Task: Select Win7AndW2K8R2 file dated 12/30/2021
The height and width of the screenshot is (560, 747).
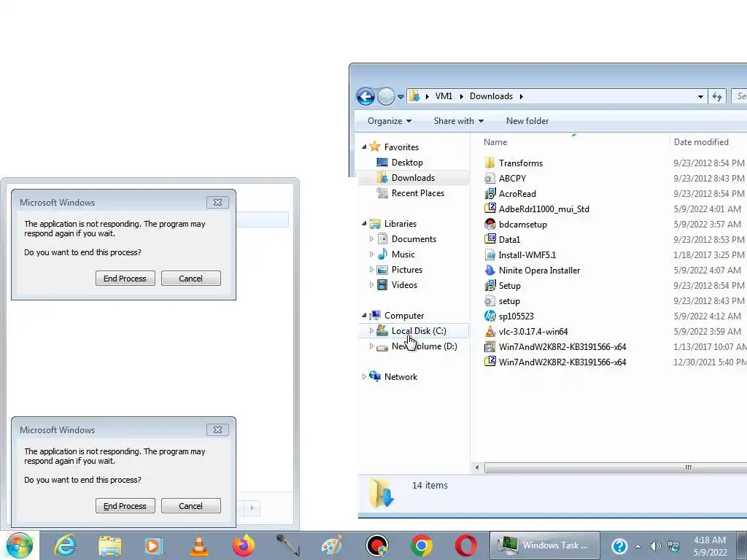Action: (562, 362)
